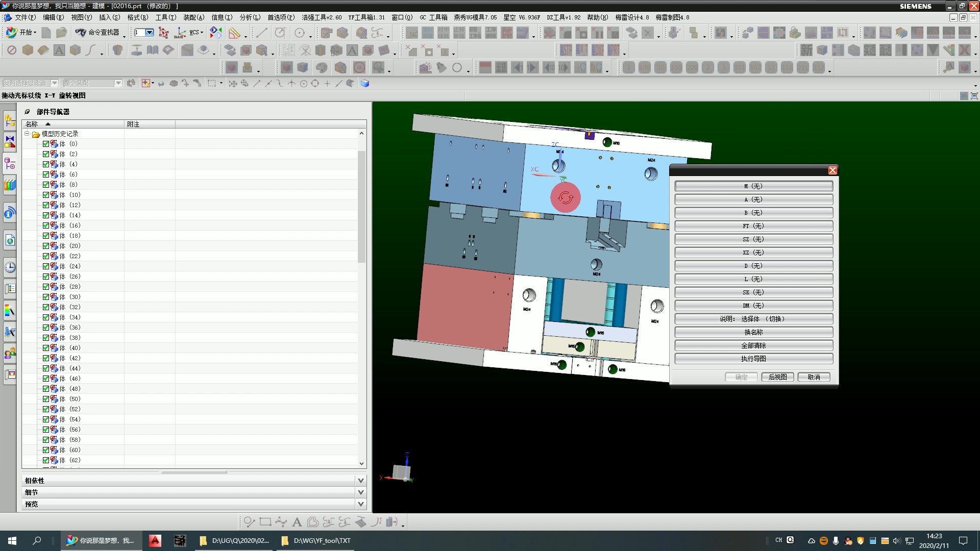This screenshot has width=980, height=551.
Task: Click the 全部清除 button
Action: point(753,345)
